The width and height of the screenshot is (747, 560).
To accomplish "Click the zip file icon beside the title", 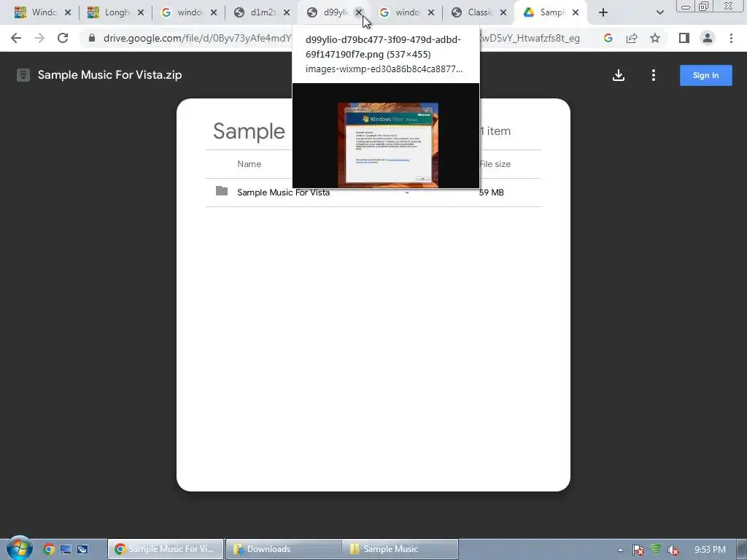I will pyautogui.click(x=23, y=75).
